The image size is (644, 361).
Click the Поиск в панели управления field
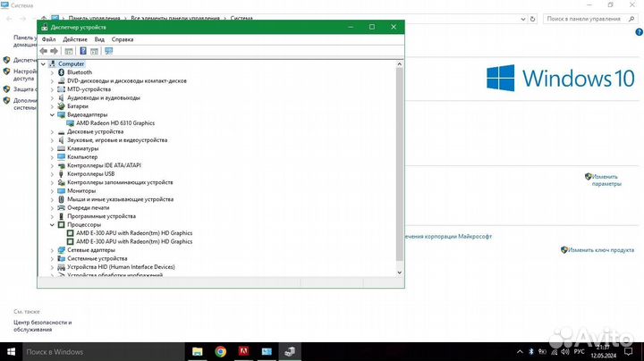point(589,19)
